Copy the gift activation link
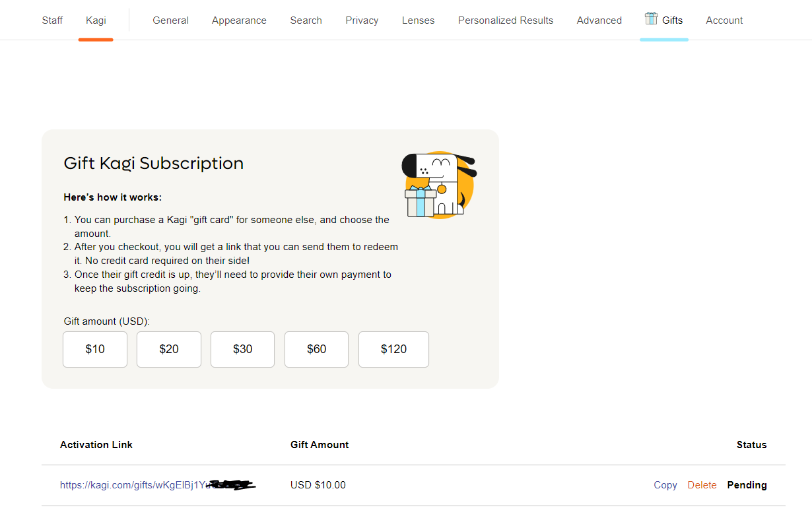The width and height of the screenshot is (812, 528). [665, 485]
